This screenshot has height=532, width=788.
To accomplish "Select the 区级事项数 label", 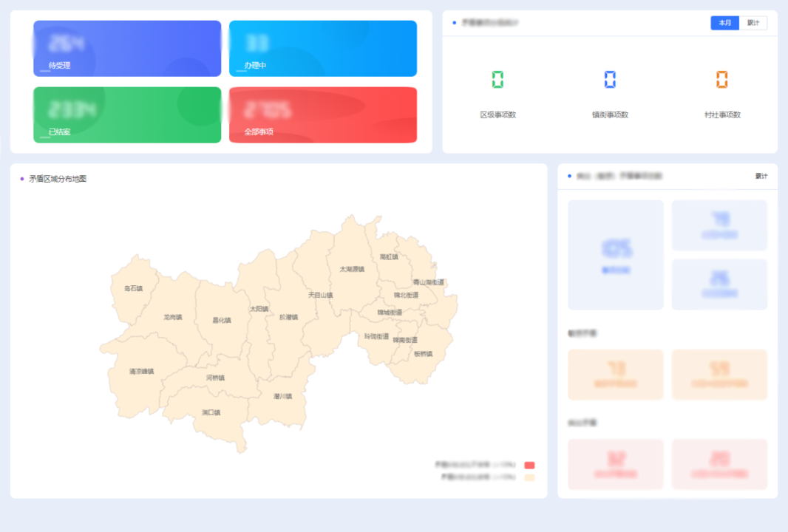I will [x=498, y=115].
